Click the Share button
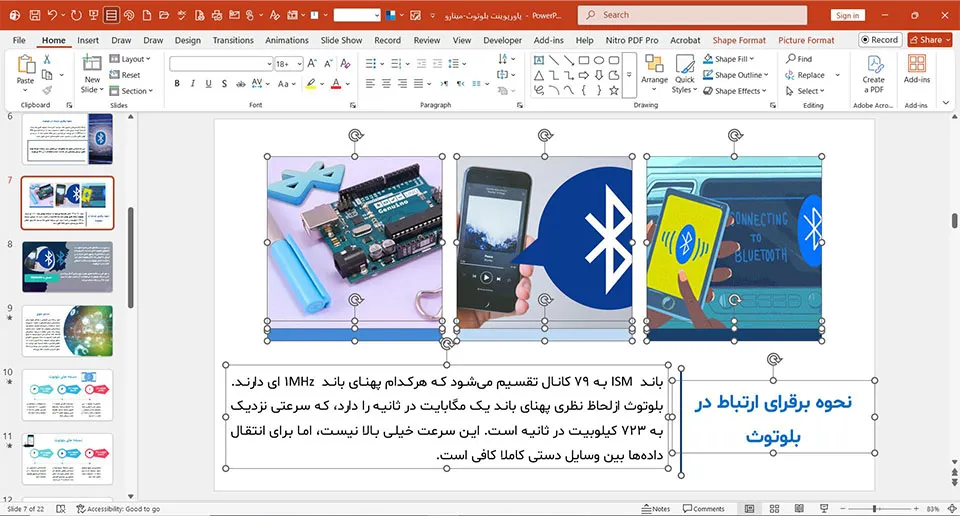Image resolution: width=960 pixels, height=516 pixels. pos(929,40)
